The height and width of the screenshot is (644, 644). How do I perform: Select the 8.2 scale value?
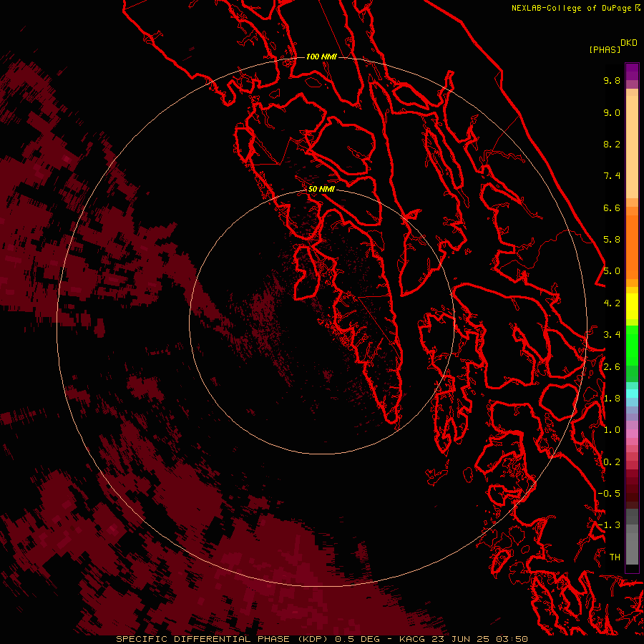pyautogui.click(x=612, y=144)
